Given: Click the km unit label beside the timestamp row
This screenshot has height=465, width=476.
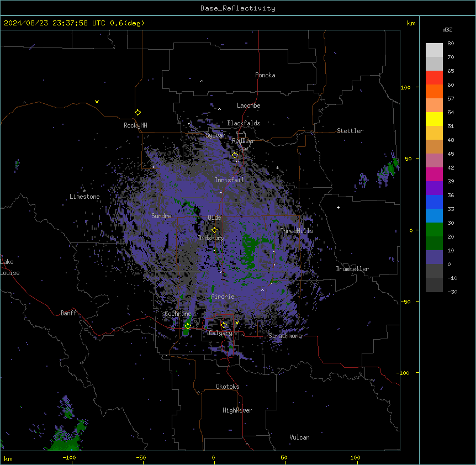Looking at the screenshot, I should (411, 23).
